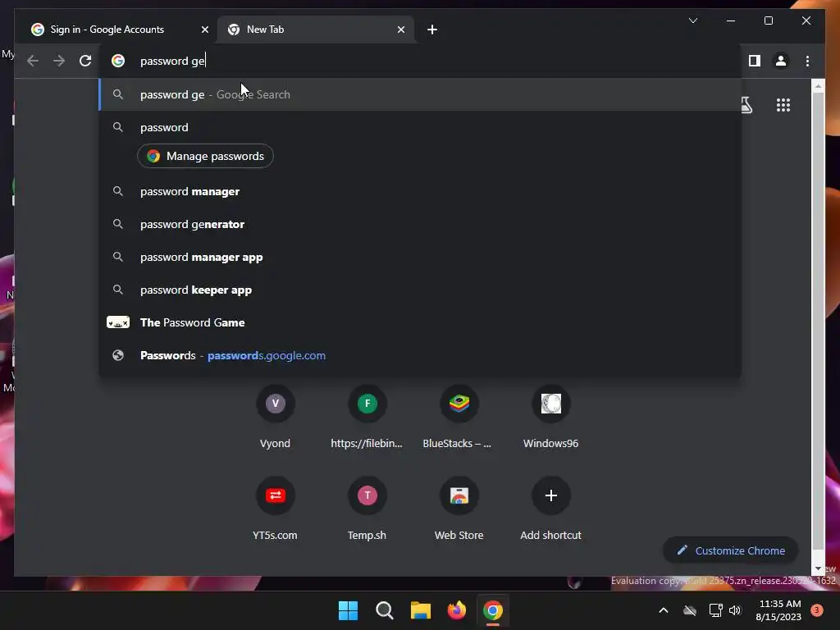Click the back navigation arrow
840x630 pixels.
point(33,61)
